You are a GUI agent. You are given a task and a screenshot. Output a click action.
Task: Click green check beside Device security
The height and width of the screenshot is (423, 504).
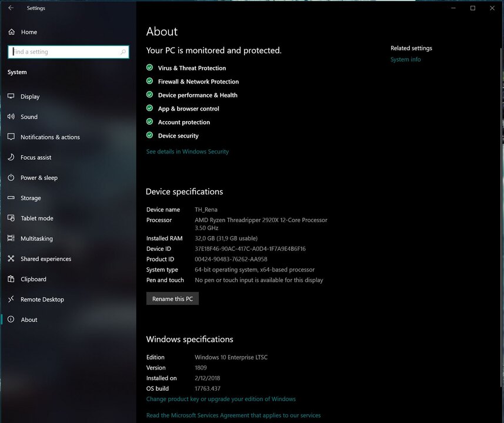pos(149,135)
